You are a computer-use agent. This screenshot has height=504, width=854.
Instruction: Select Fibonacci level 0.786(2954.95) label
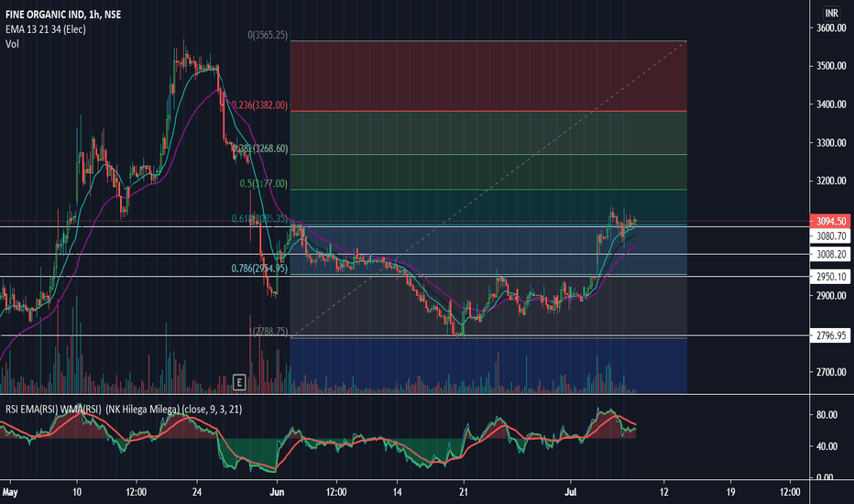pyautogui.click(x=260, y=268)
